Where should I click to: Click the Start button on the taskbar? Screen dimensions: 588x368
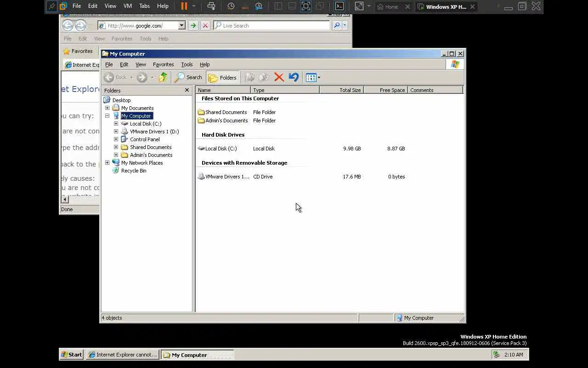click(72, 355)
